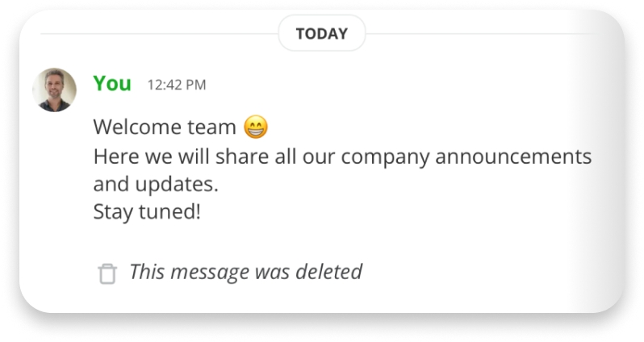Viewport: 644px width, 342px height.
Task: Click the "Stay tuned!" line
Action: [x=146, y=213]
